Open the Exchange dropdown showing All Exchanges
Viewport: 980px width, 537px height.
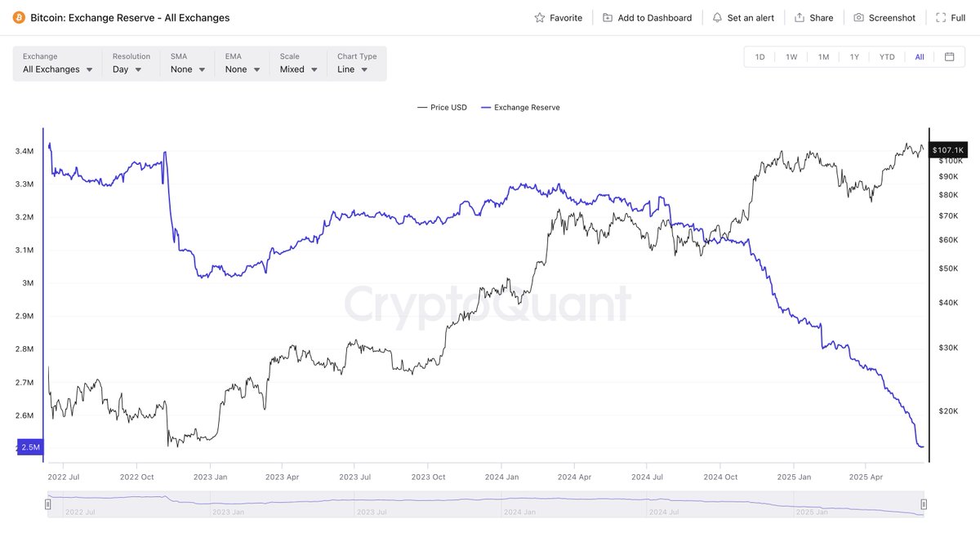pos(57,64)
